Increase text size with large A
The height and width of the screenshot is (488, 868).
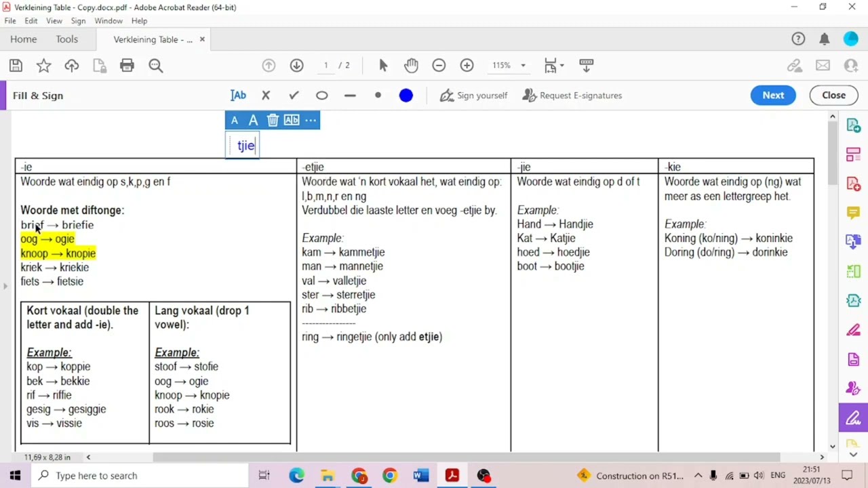pyautogui.click(x=253, y=120)
